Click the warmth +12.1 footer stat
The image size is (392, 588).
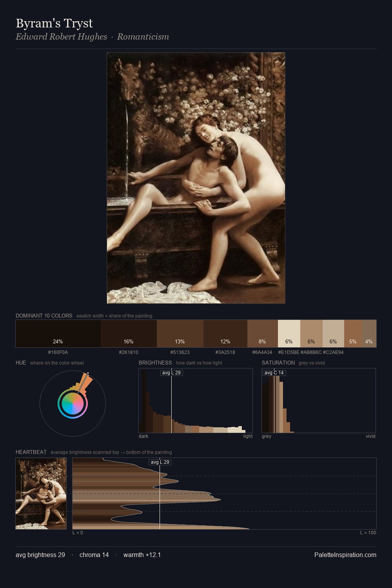pos(142,555)
